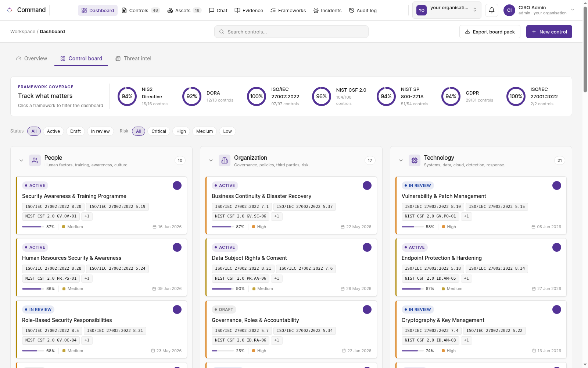Click 25% progress bar on Governance card
The width and height of the screenshot is (588, 368).
[x=222, y=351]
